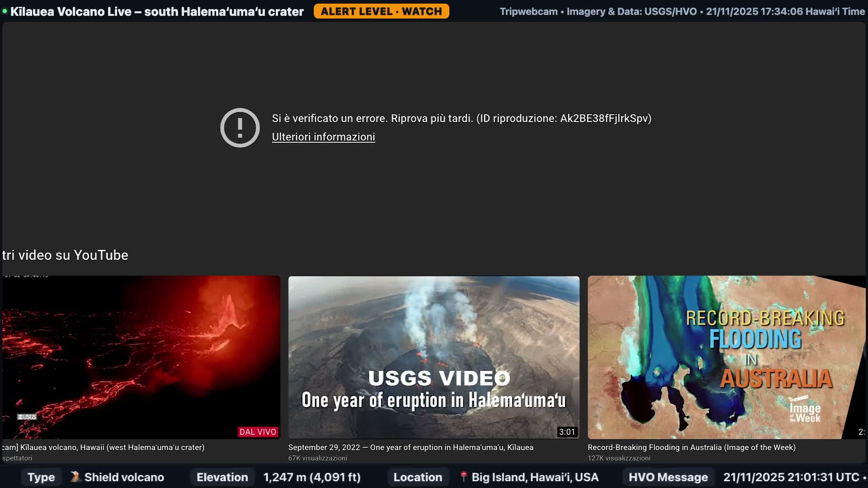
Task: Click the 3:01 duration badge
Action: pos(568,432)
